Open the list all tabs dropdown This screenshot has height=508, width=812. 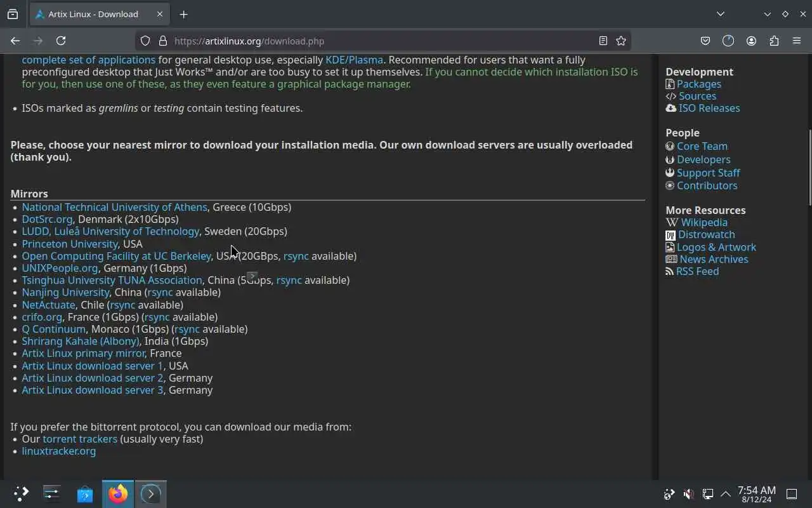click(x=721, y=14)
